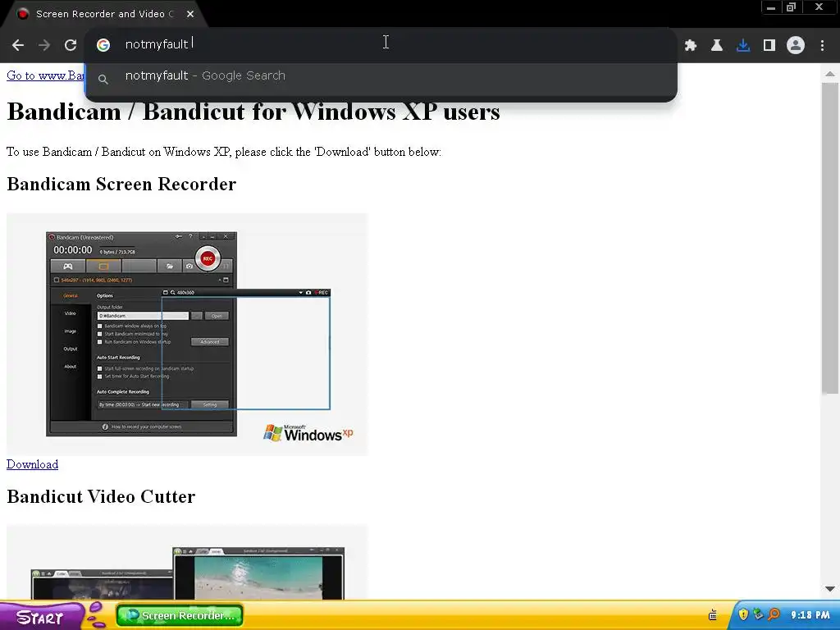Click the Google logo in the address bar

[x=103, y=45]
